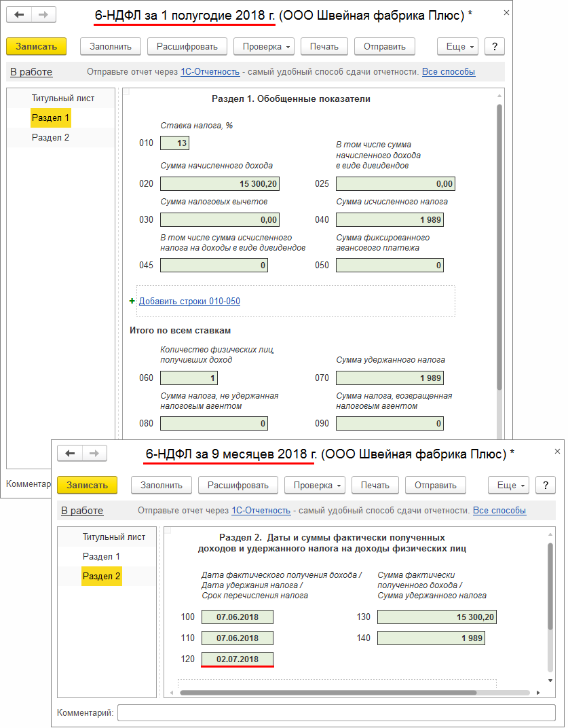Screen dimensions: 568x728
Task: Open 1С-Отчетность link in top window
Action: [210, 72]
